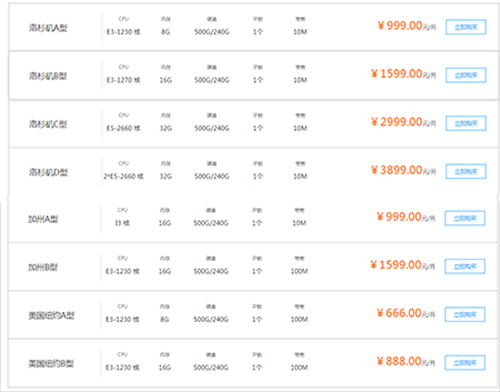Click 立即购买 in the 加州A型 row
This screenshot has height=392, width=500.
tap(465, 218)
